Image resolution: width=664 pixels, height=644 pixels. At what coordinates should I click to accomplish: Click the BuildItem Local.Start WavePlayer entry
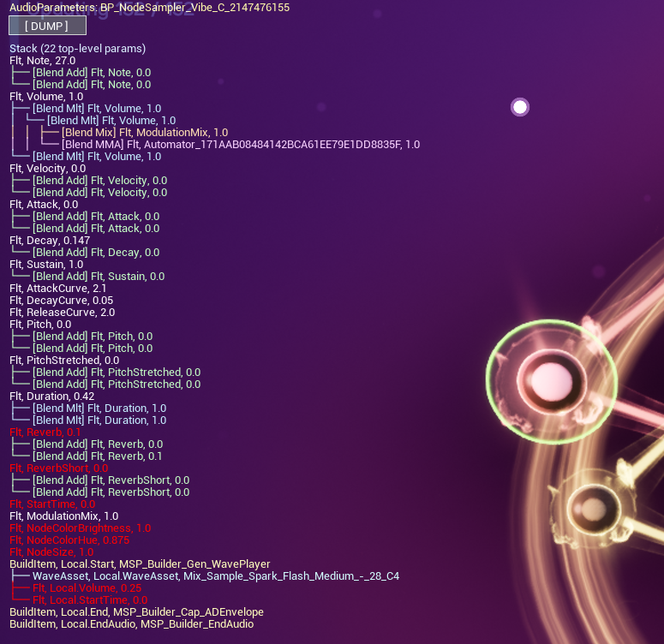140,564
